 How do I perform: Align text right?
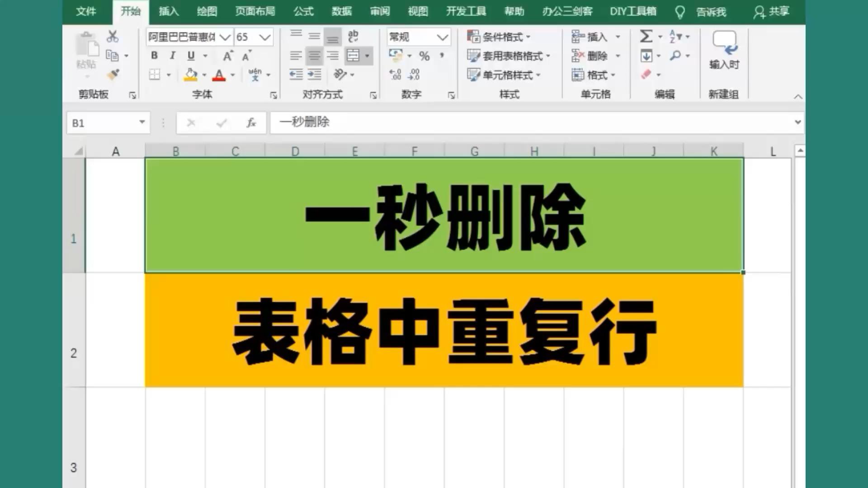pos(333,56)
